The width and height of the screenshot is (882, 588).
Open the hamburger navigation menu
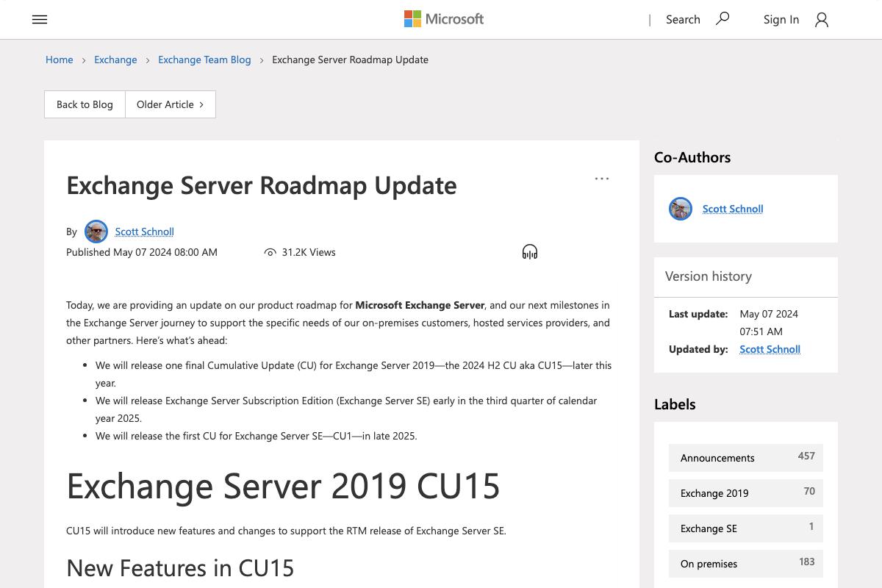point(40,20)
